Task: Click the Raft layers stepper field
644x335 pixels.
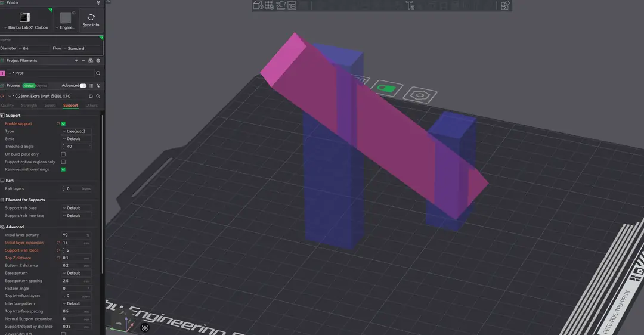Action: click(76, 189)
